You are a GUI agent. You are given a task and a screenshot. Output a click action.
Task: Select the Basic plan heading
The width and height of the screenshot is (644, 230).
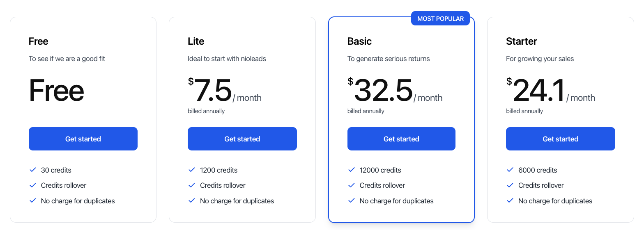pyautogui.click(x=359, y=41)
